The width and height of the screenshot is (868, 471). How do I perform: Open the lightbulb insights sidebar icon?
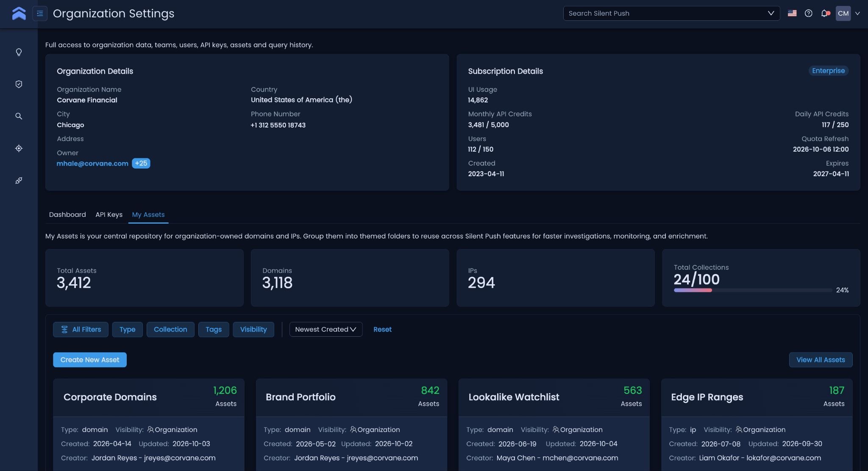(x=19, y=52)
